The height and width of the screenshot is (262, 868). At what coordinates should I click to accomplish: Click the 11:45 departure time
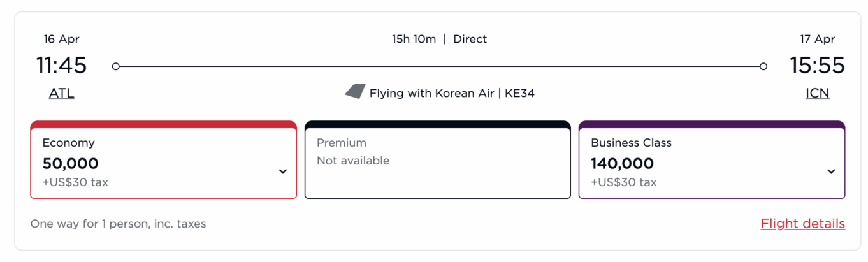[61, 66]
